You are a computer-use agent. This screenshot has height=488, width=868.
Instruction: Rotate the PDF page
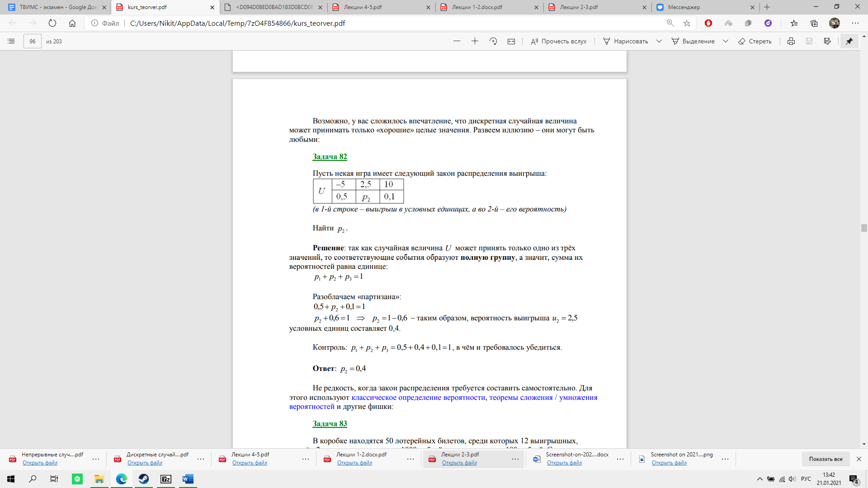pyautogui.click(x=493, y=41)
